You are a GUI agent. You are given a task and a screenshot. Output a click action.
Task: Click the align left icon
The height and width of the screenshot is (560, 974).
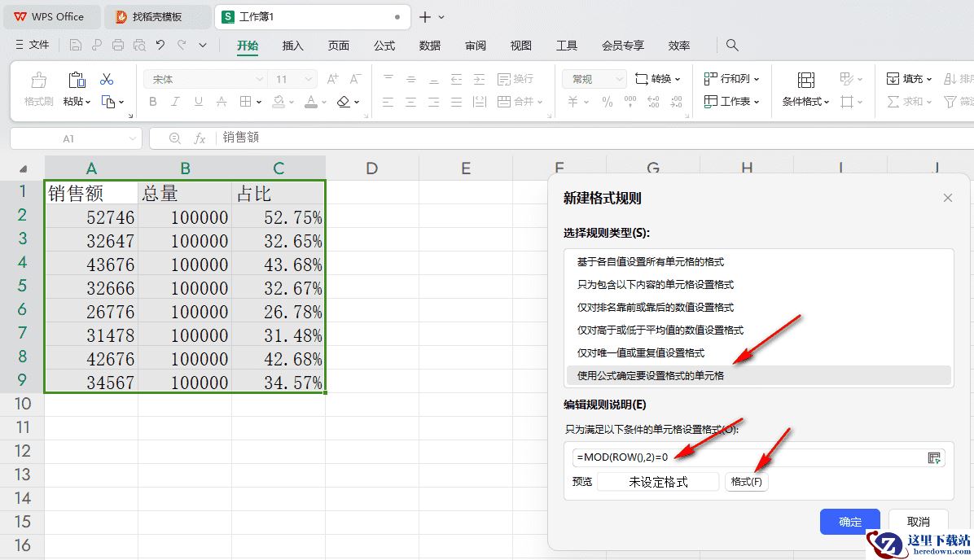(388, 101)
